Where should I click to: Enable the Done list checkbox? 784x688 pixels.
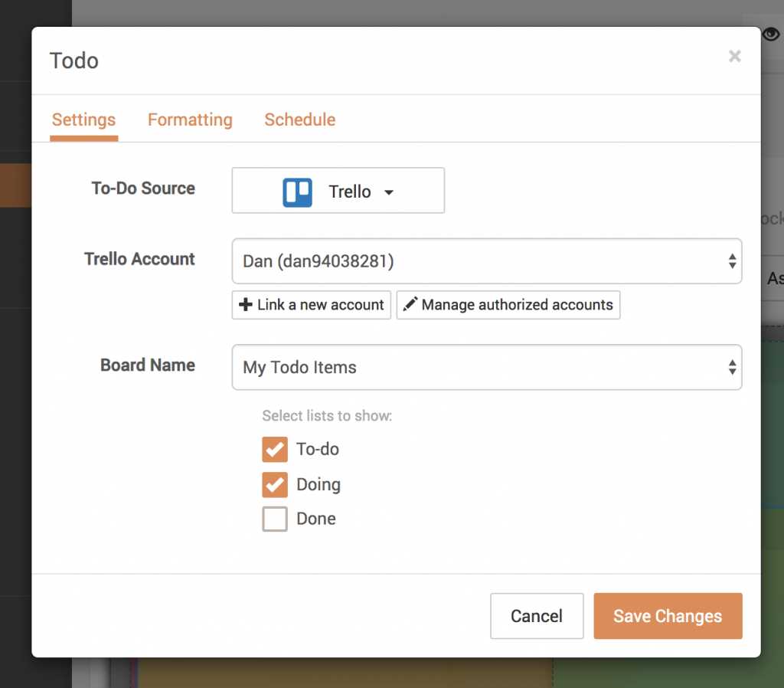(x=275, y=519)
